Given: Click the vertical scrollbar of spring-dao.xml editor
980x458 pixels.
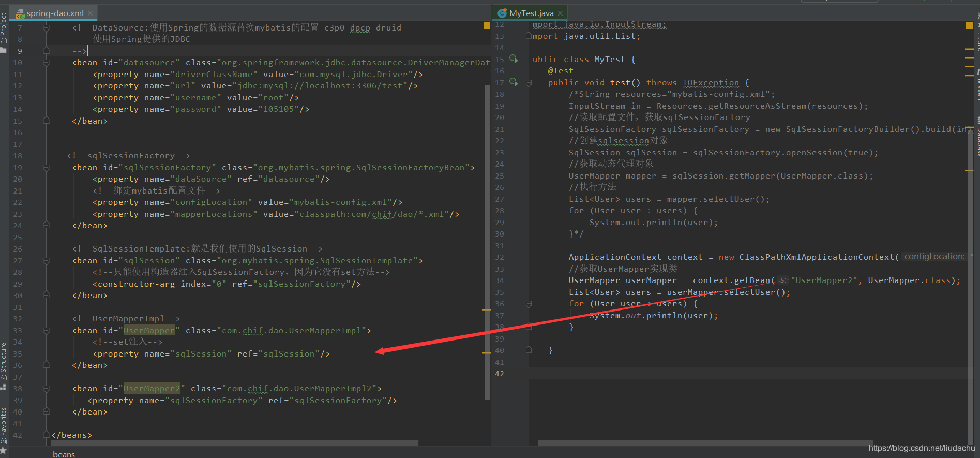Looking at the screenshot, I should point(487,242).
